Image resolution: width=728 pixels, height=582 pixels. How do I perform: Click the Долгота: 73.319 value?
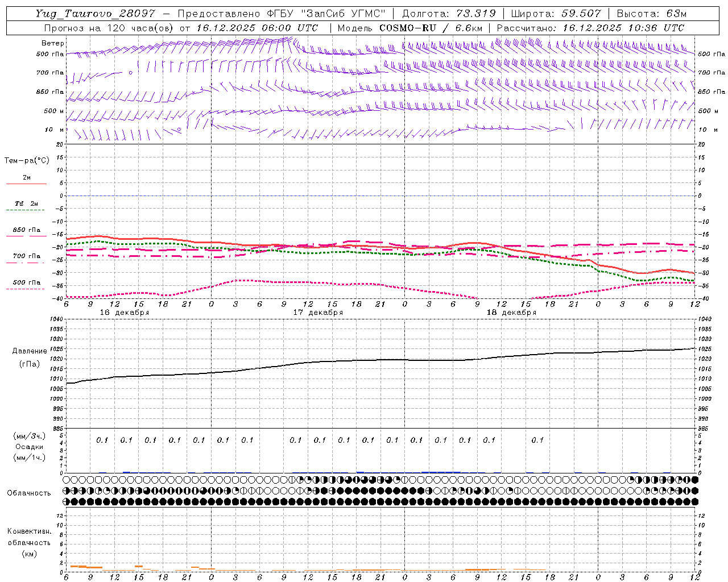tap(449, 14)
